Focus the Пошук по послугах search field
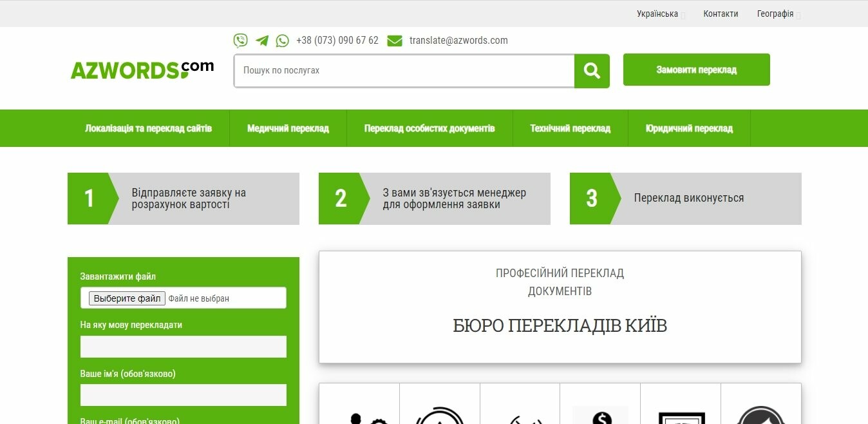 404,71
